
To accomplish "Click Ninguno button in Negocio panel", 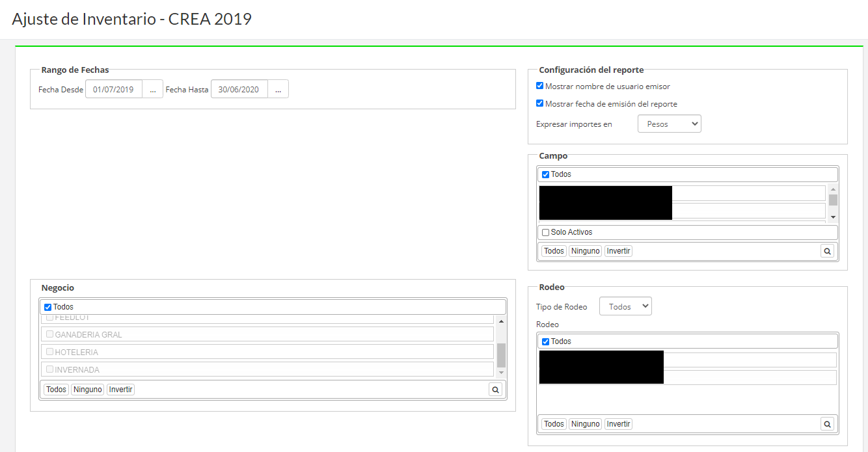I will click(x=87, y=390).
